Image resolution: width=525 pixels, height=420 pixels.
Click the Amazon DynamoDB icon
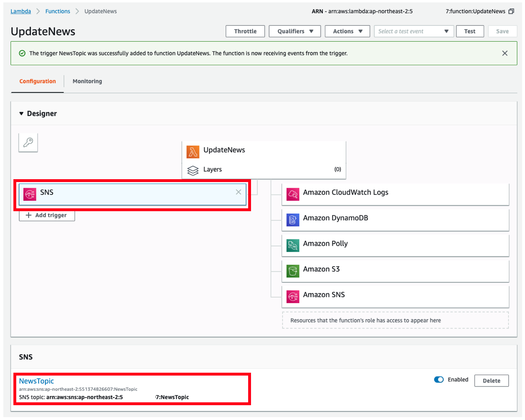tap(293, 220)
